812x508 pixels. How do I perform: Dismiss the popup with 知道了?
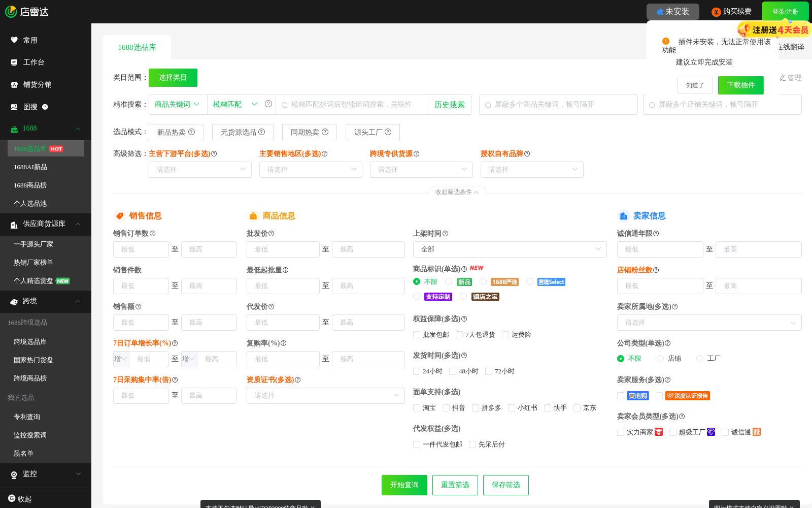pos(695,85)
